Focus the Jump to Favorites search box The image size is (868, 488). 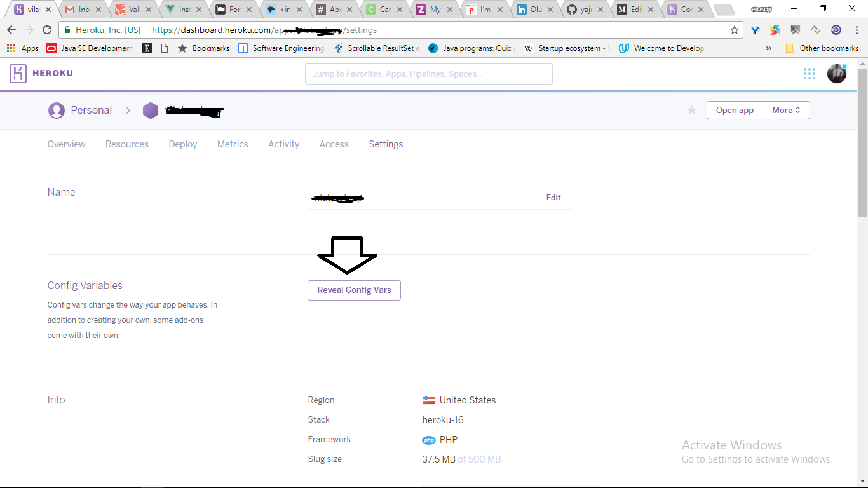tap(429, 74)
